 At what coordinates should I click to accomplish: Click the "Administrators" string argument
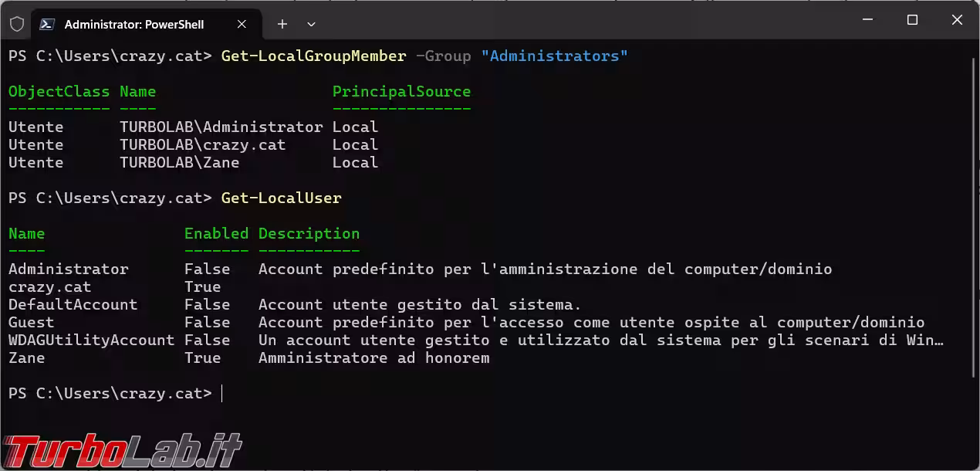[x=554, y=56]
